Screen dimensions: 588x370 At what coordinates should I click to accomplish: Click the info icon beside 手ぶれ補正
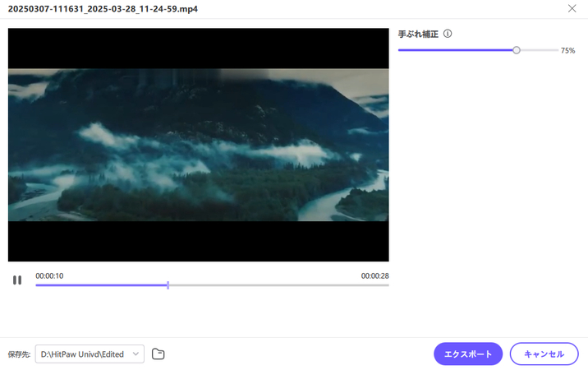coord(448,34)
